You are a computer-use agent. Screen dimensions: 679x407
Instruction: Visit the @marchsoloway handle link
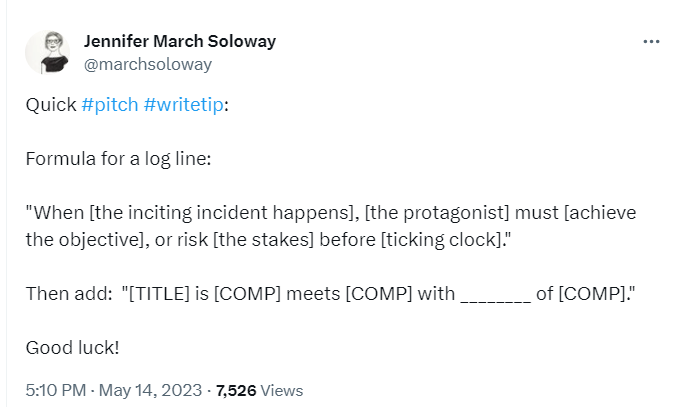point(147,64)
